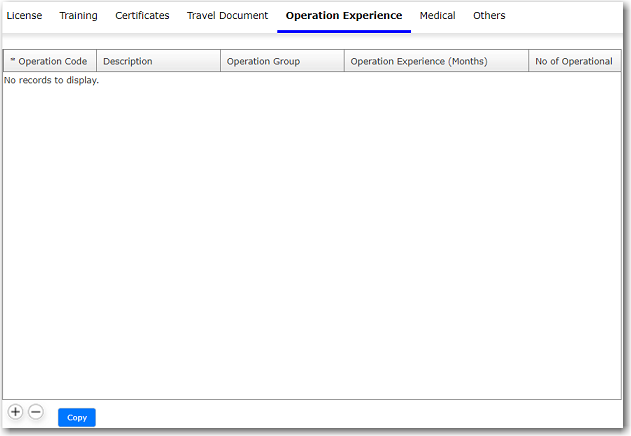Switch to the Others tab

click(x=489, y=16)
